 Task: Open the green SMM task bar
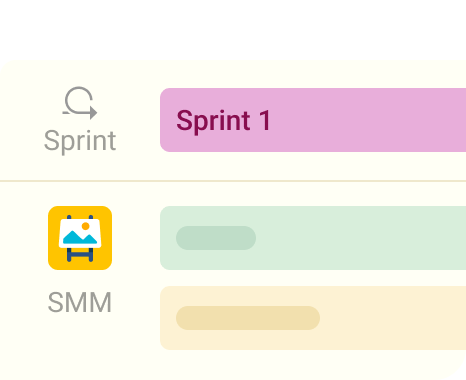point(313,238)
